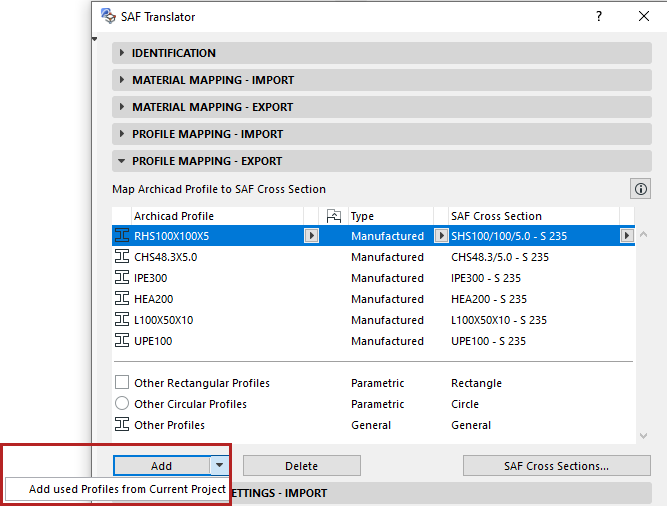Click the profile icon for the HEA200 row
Image resolution: width=667 pixels, height=506 pixels.
(x=122, y=298)
